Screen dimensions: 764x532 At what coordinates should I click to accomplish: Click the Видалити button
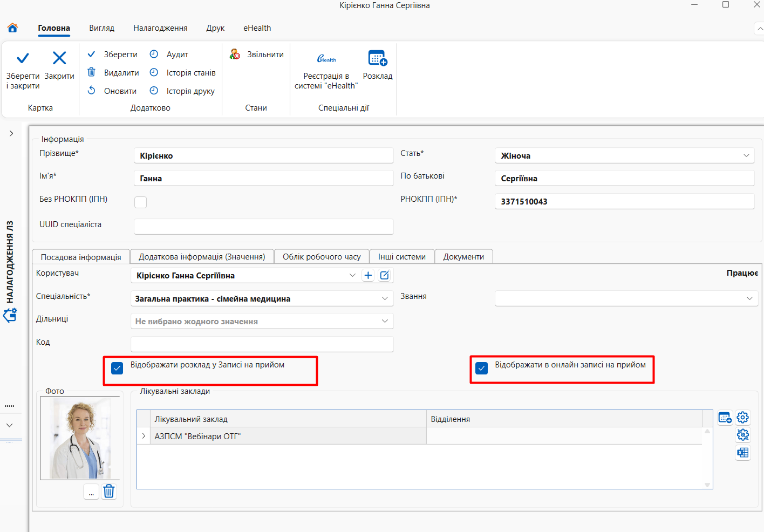tap(113, 73)
